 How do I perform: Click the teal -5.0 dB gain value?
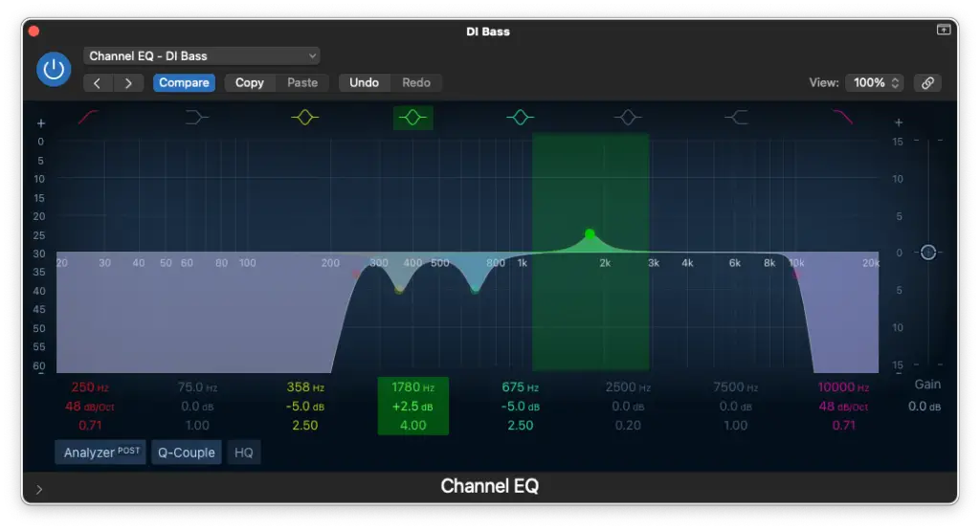(x=520, y=407)
